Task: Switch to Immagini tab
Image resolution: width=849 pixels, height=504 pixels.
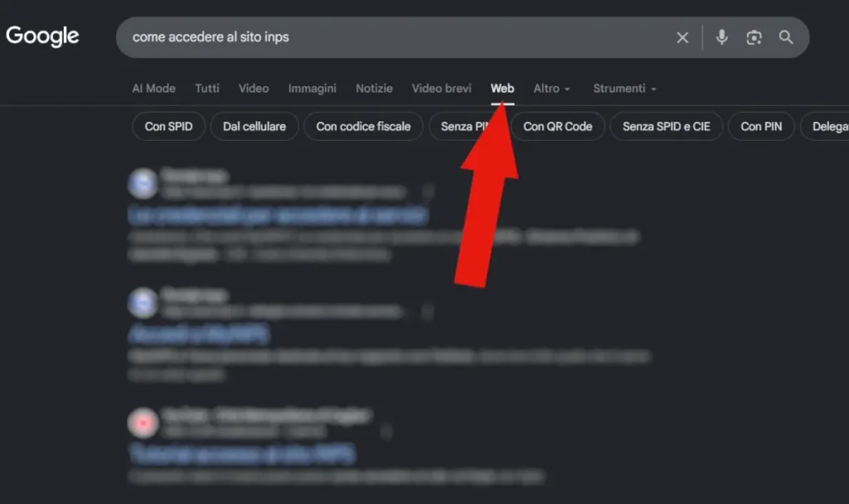Action: tap(312, 88)
